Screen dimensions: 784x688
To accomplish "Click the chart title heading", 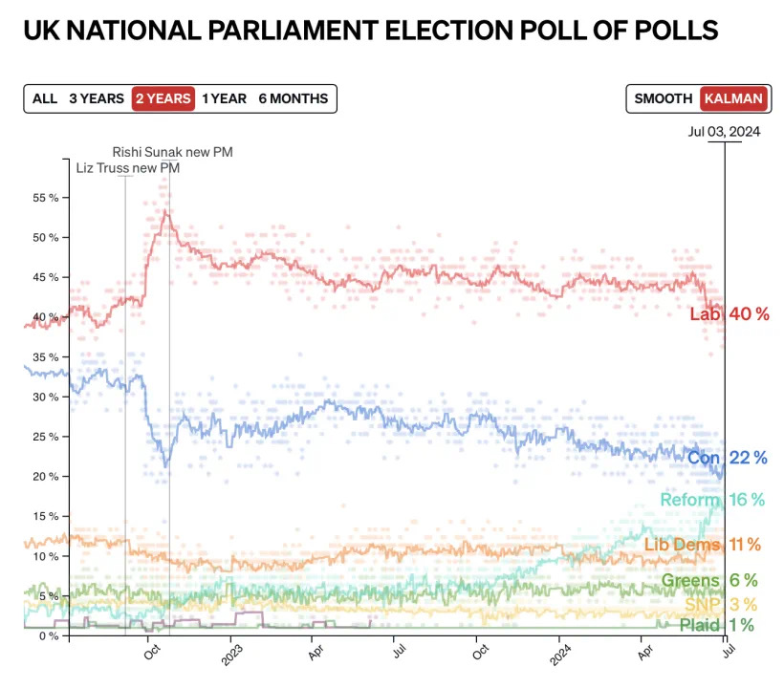I will click(370, 31).
